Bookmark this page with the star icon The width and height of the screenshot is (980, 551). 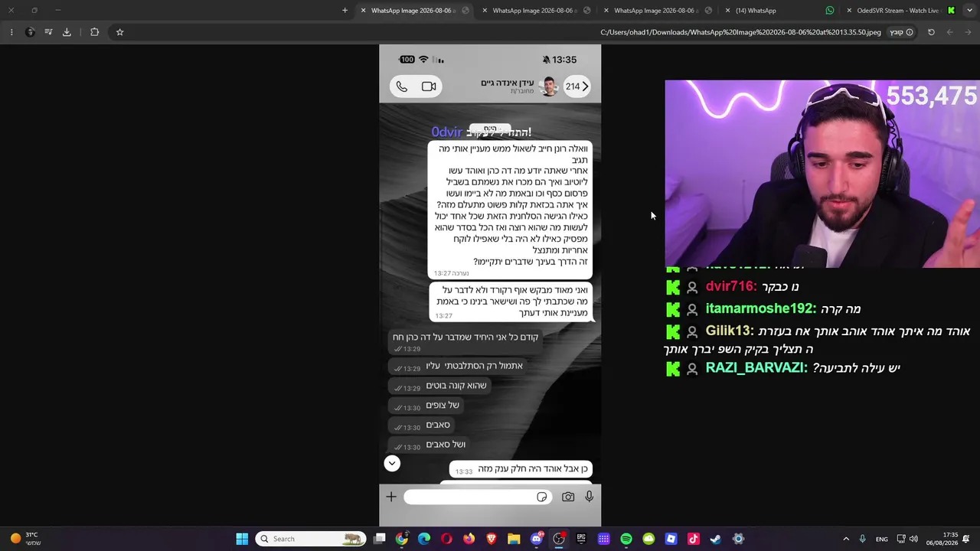tap(119, 32)
